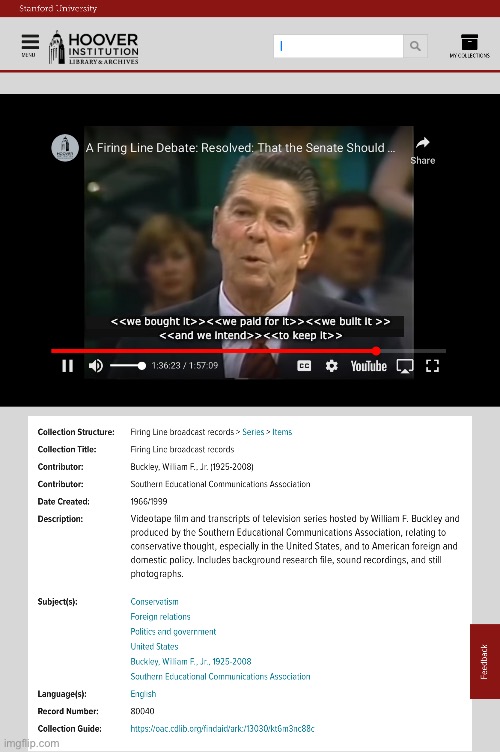
Task: Open video on YouTube logo
Action: tap(369, 366)
